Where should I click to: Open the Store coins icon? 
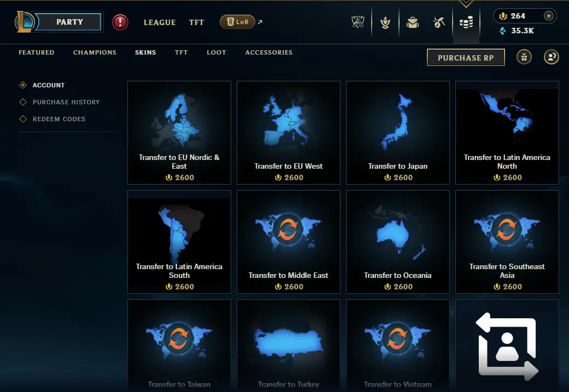click(466, 22)
